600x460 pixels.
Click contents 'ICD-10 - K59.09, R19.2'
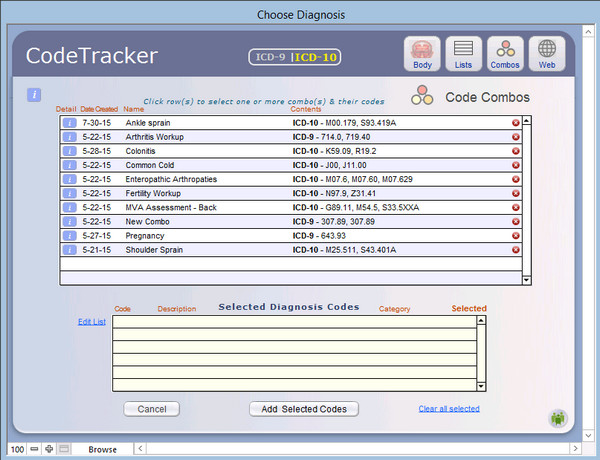(334, 151)
